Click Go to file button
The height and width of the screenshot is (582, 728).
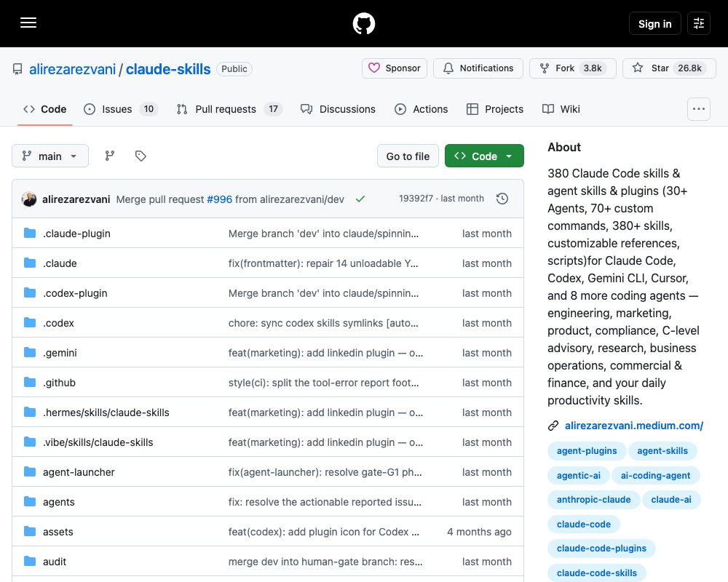[x=408, y=156]
